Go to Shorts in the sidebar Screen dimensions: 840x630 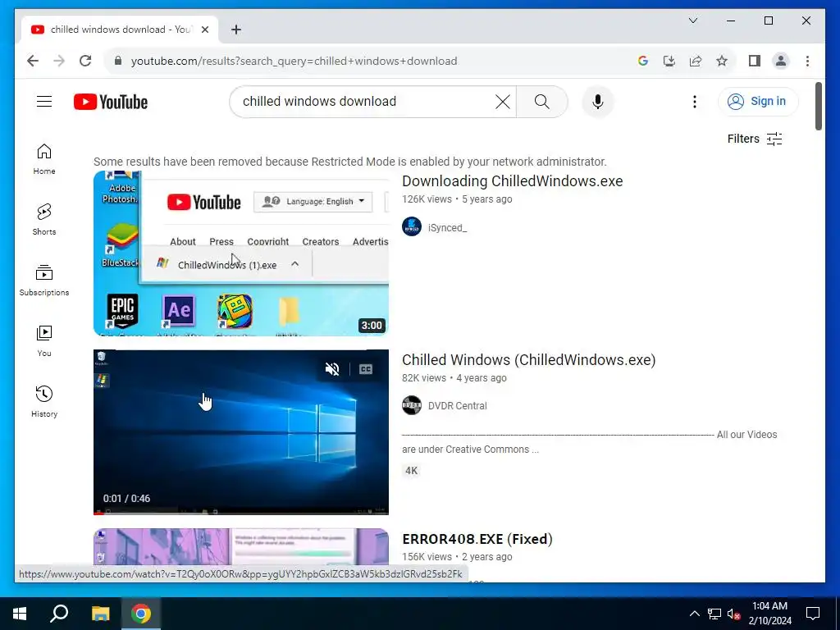click(44, 220)
